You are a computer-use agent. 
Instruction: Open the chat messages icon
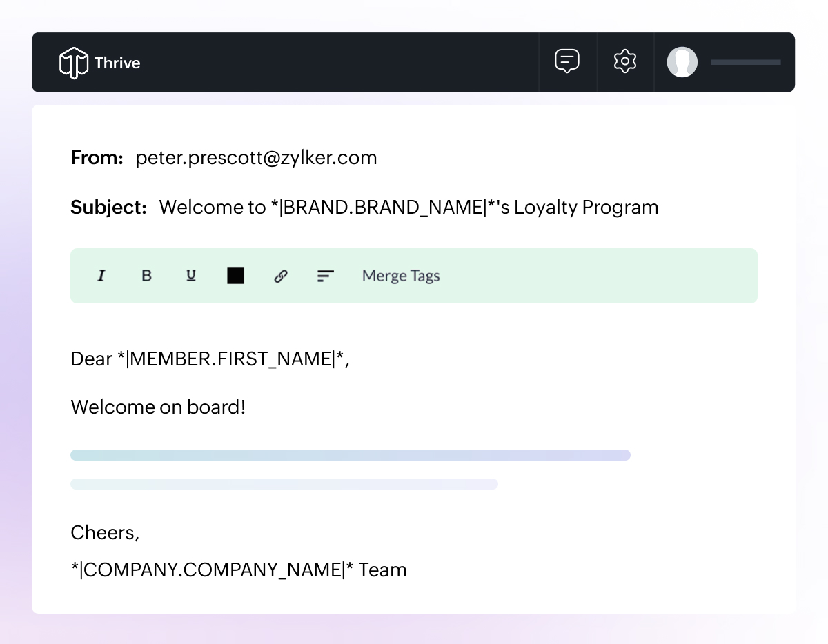567,61
